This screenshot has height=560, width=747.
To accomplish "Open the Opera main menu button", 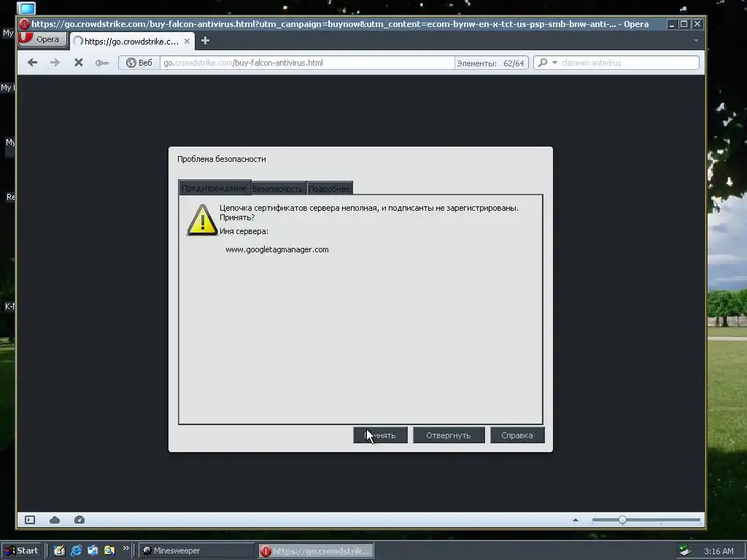I will tap(42, 39).
